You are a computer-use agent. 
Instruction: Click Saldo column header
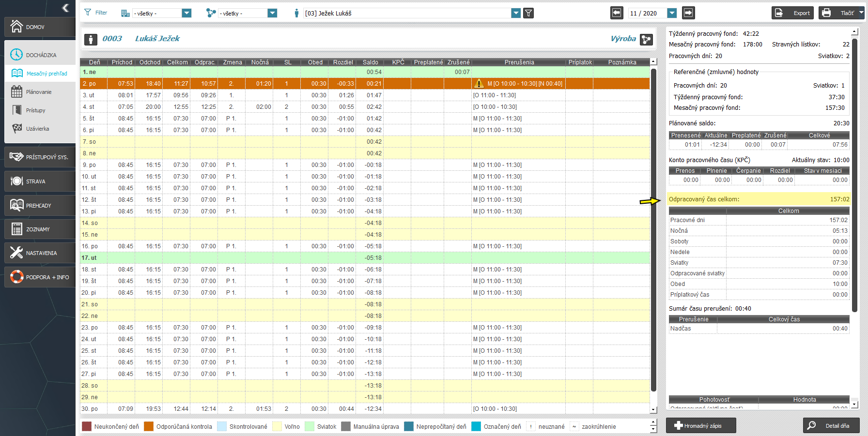(370, 62)
